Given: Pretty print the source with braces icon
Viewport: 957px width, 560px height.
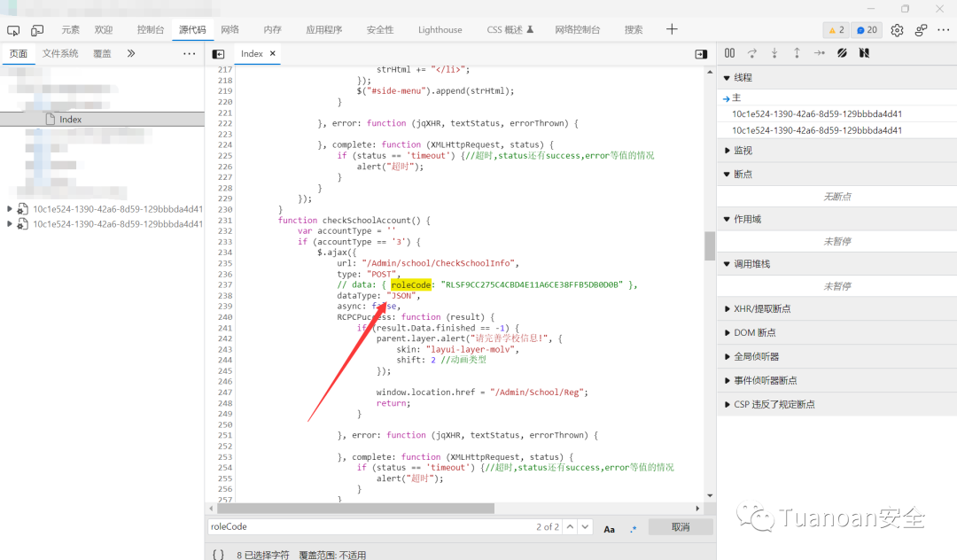Looking at the screenshot, I should coord(218,555).
